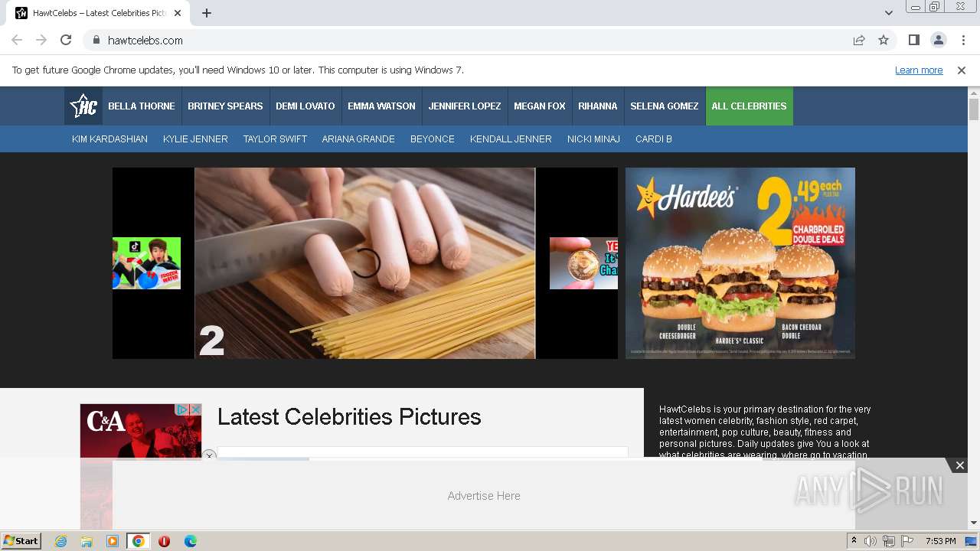
Task: Select the coin video thumbnail
Action: pos(583,263)
